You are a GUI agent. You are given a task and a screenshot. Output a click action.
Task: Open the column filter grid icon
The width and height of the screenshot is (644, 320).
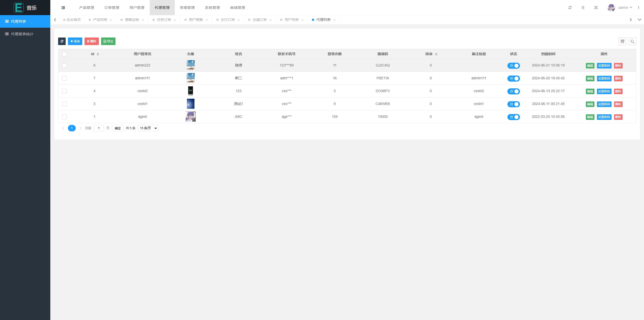coord(622,41)
